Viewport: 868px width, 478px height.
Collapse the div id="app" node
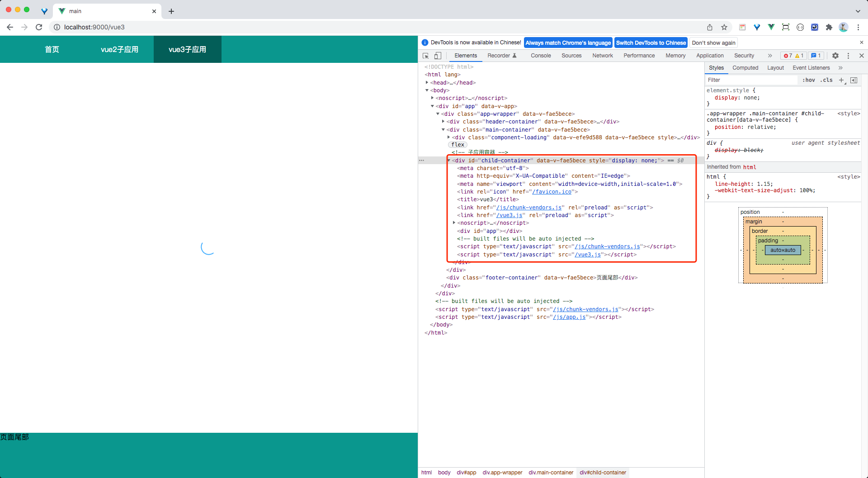432,106
